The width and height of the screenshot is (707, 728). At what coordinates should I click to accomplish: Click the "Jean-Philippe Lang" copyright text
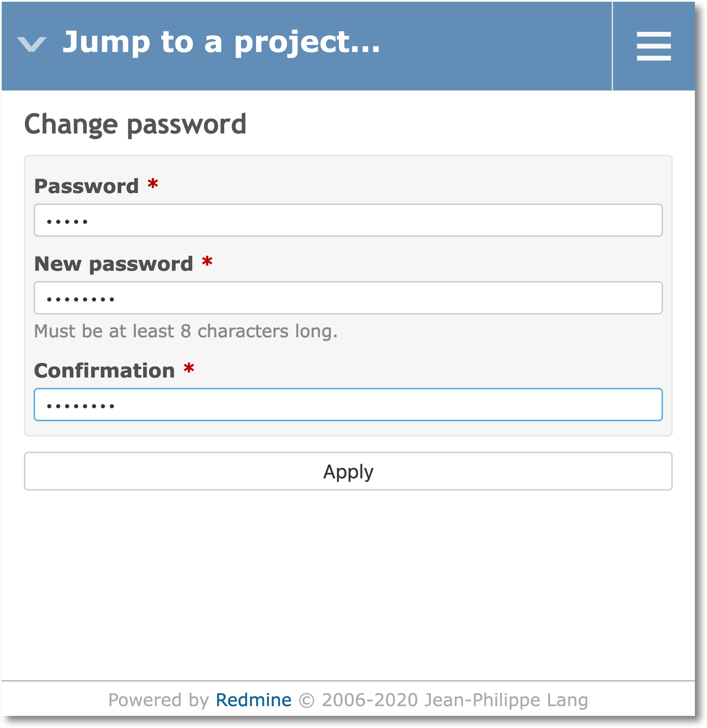[506, 700]
